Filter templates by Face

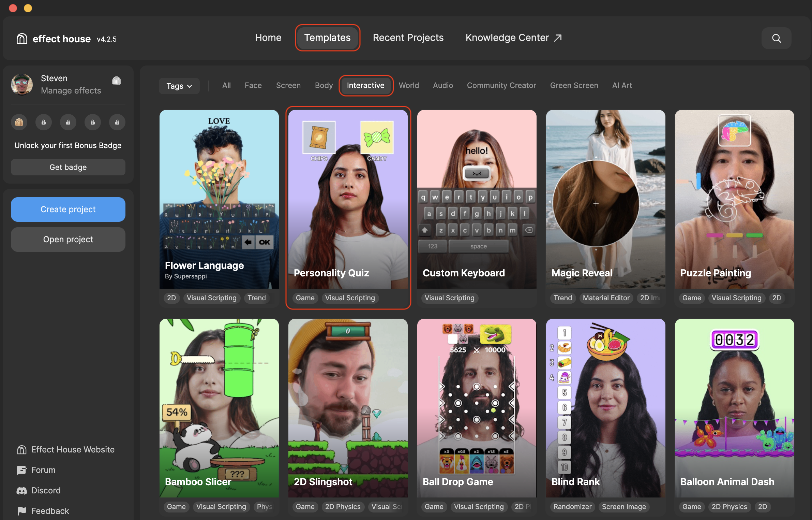tap(253, 85)
